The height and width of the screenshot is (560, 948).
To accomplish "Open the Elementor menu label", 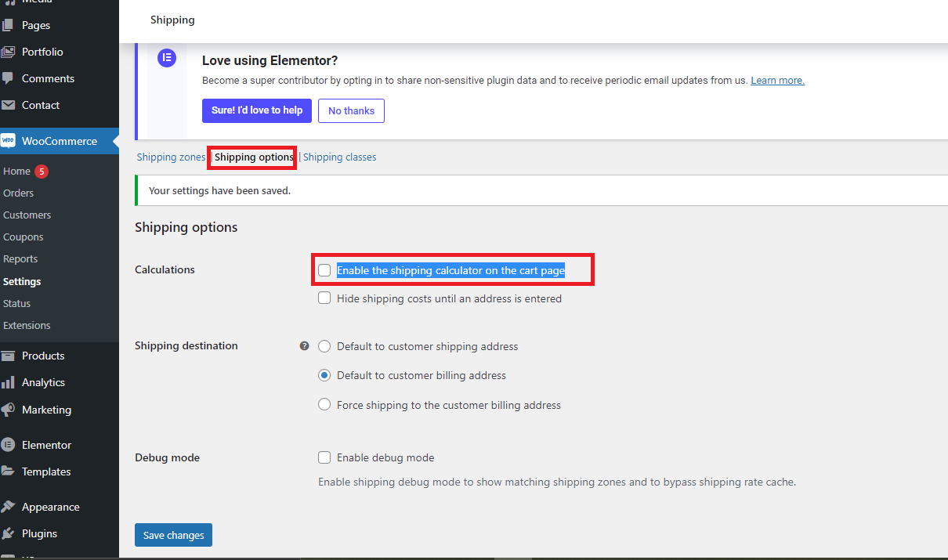I will point(46,445).
